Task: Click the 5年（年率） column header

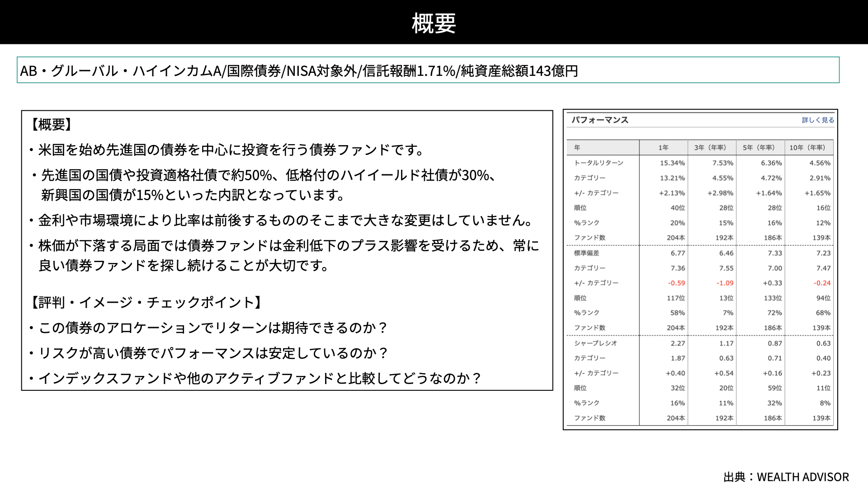Action: pyautogui.click(x=759, y=148)
